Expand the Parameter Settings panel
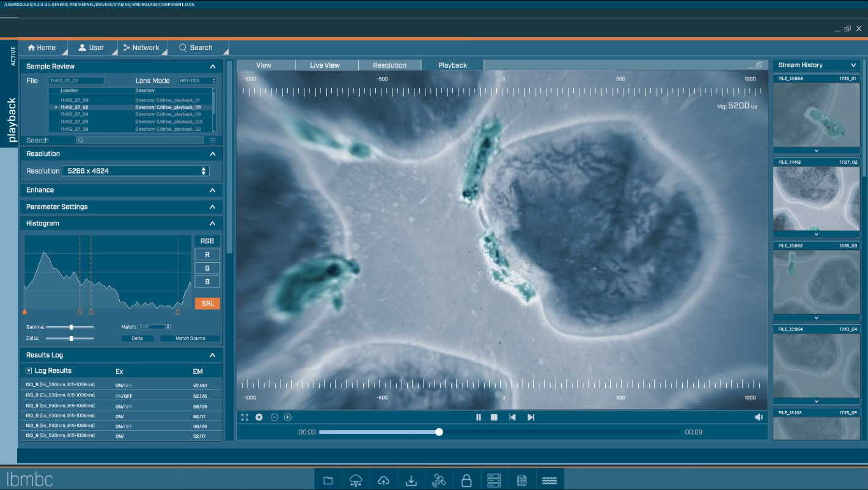Image resolution: width=868 pixels, height=490 pixels. tap(213, 207)
